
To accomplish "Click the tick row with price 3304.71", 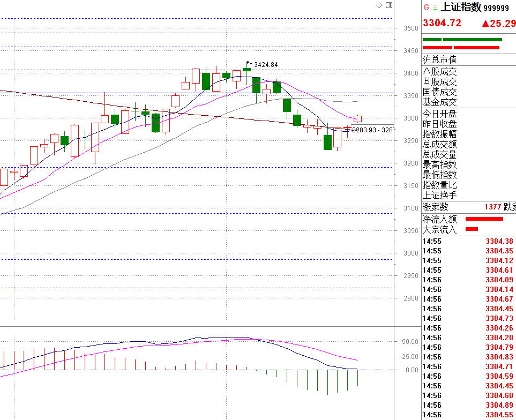I will (469, 366).
